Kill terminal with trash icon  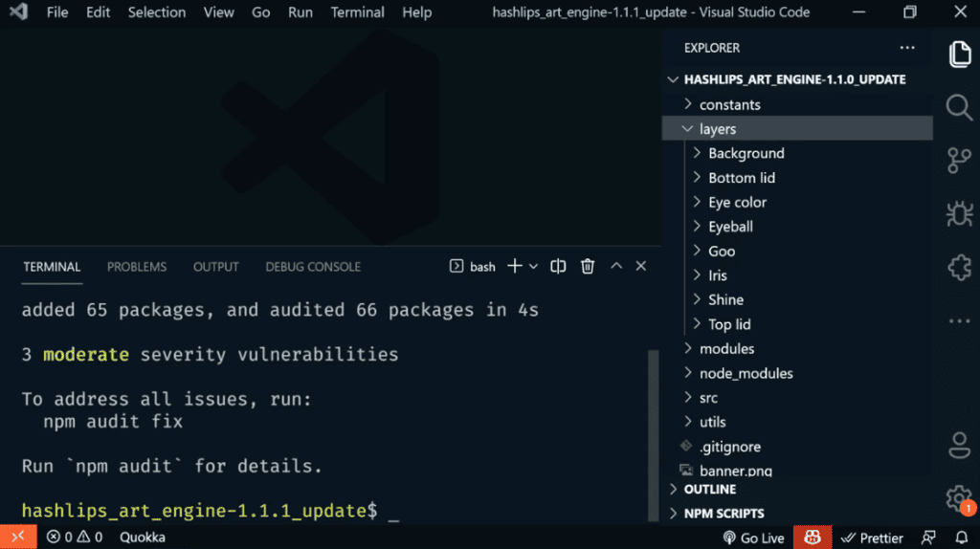(x=588, y=266)
